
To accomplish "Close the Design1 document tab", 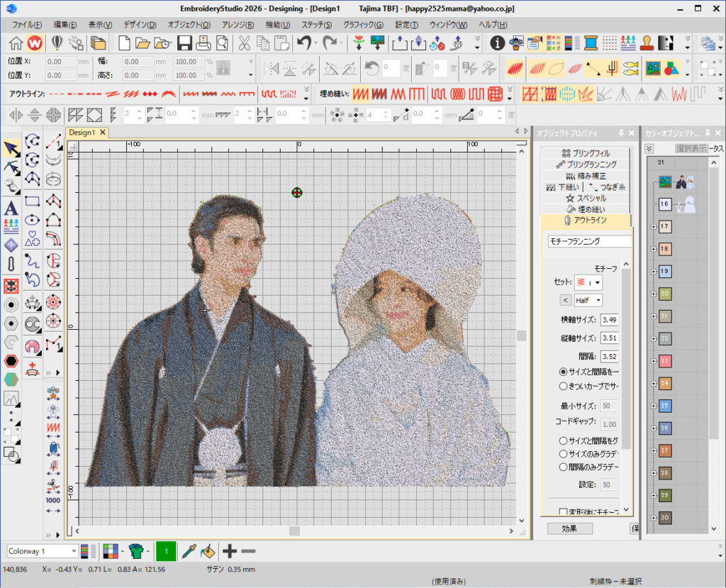I will pos(103,133).
